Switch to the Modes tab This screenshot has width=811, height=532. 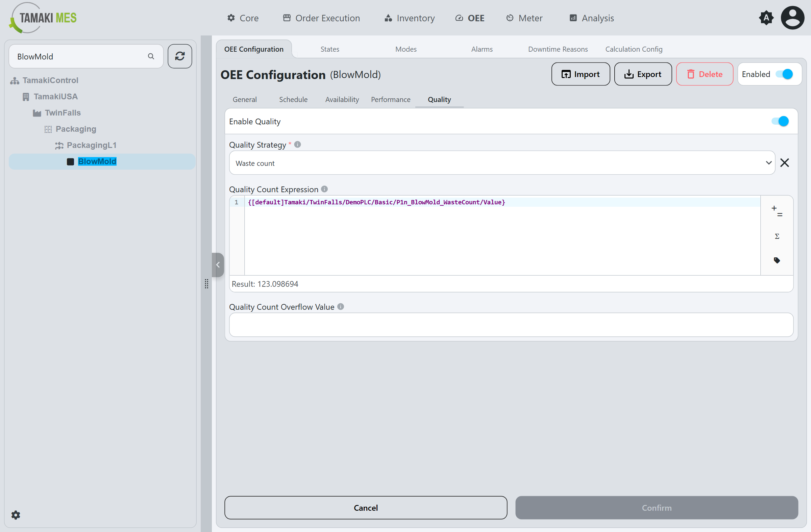coord(406,49)
